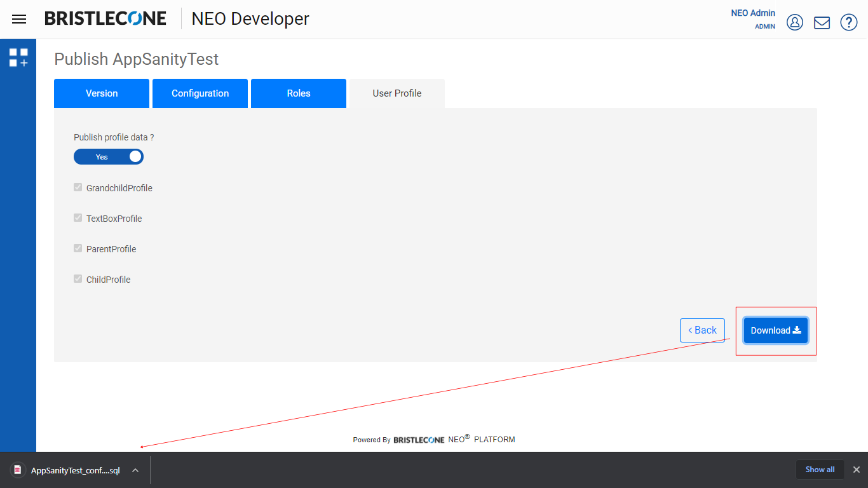Switch to the Version tab

102,93
